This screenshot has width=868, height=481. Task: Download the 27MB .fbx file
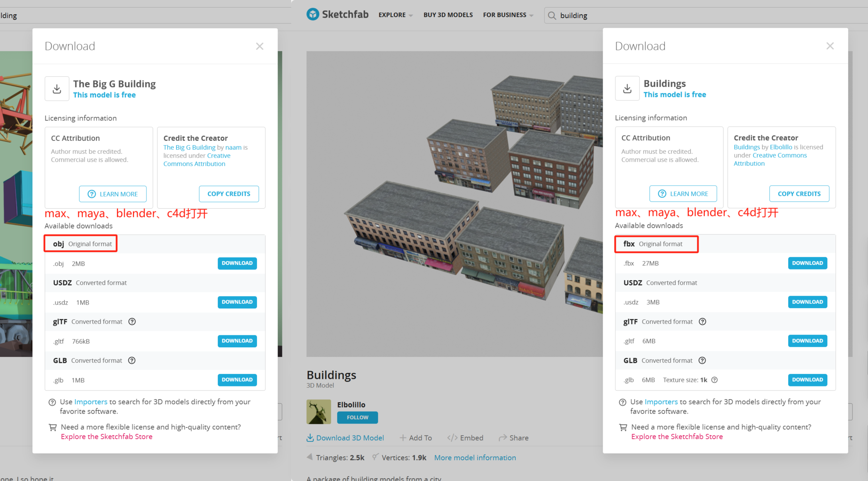coord(807,263)
